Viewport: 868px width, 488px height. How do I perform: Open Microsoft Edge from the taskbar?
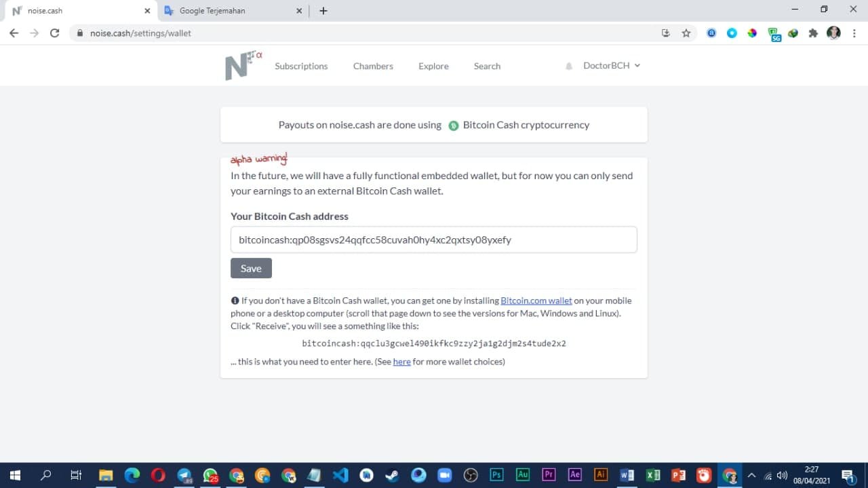tap(132, 475)
